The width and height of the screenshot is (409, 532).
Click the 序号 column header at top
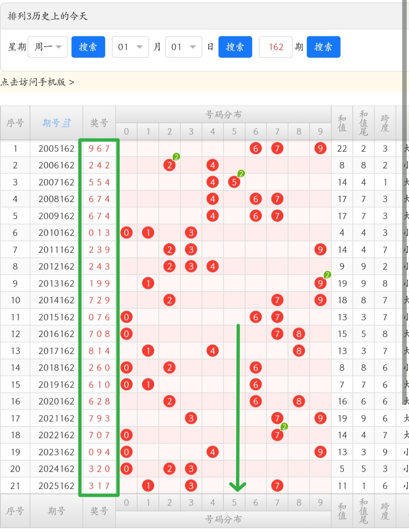(x=15, y=123)
